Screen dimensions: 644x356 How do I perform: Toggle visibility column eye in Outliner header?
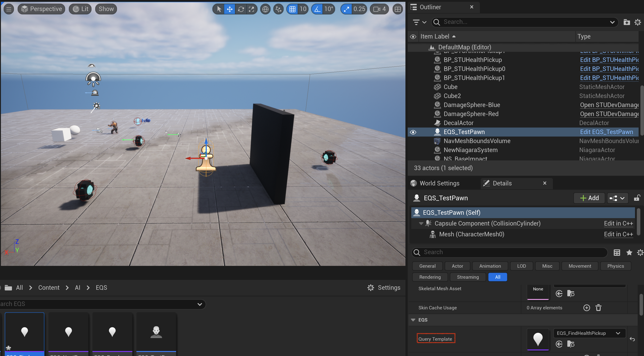pyautogui.click(x=413, y=37)
